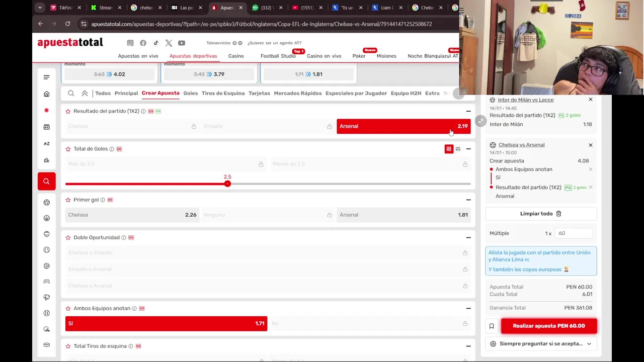Screen dimensions: 644x362
Task: Open the A-Z sports list icon
Action: coord(46,143)
